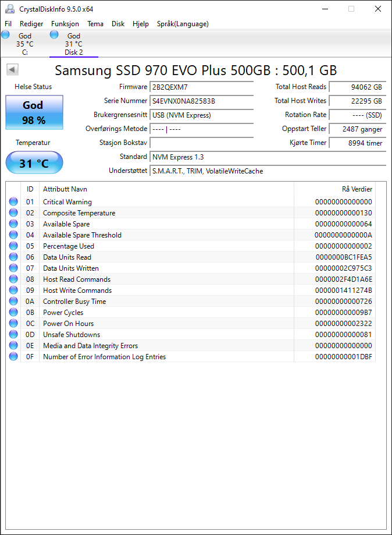392x535 pixels.
Task: Click status orb for Host Read Commands row
Action: click(13, 279)
